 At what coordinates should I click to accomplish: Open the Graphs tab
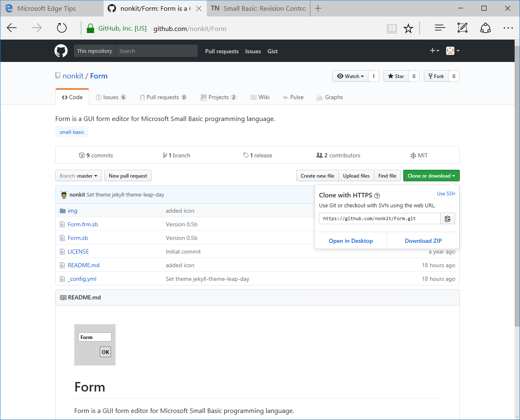(330, 97)
